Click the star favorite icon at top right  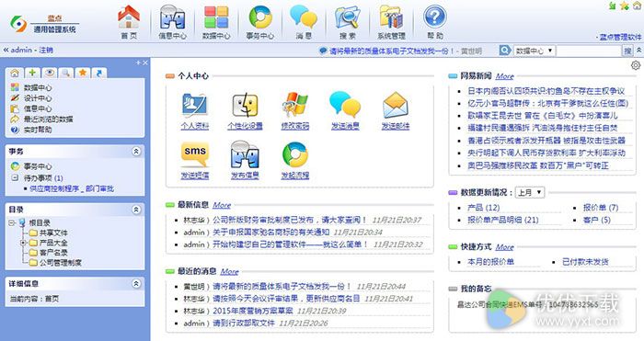625,6
